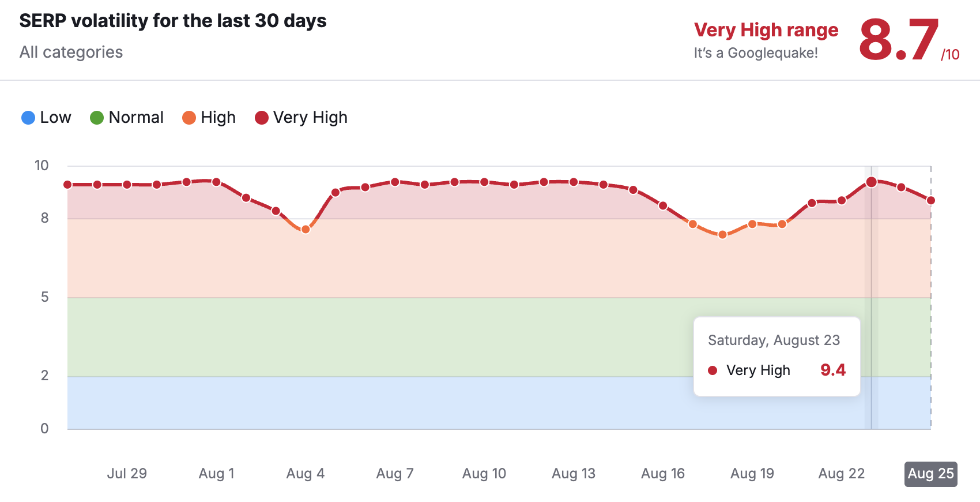Click the data point above Aug 10
Image resolution: width=980 pixels, height=502 pixels.
[x=484, y=182]
